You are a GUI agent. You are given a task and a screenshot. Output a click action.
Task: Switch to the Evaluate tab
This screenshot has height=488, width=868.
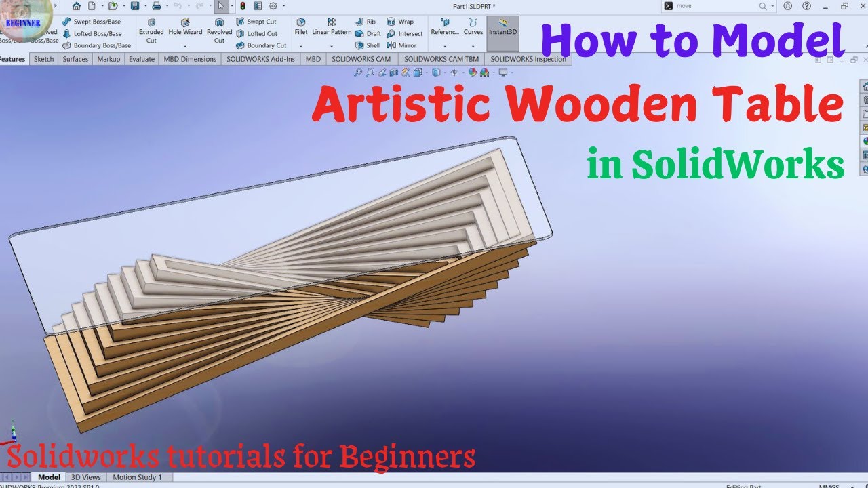pyautogui.click(x=142, y=59)
